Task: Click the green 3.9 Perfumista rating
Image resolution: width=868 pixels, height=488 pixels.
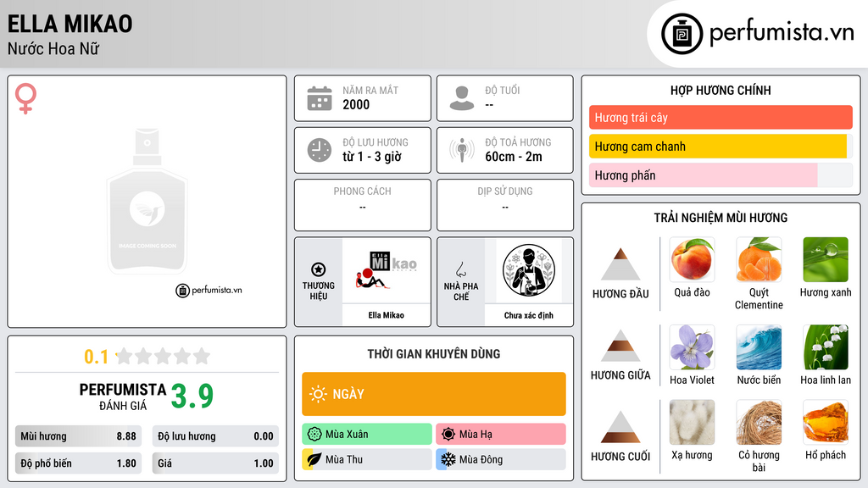Action: click(192, 396)
